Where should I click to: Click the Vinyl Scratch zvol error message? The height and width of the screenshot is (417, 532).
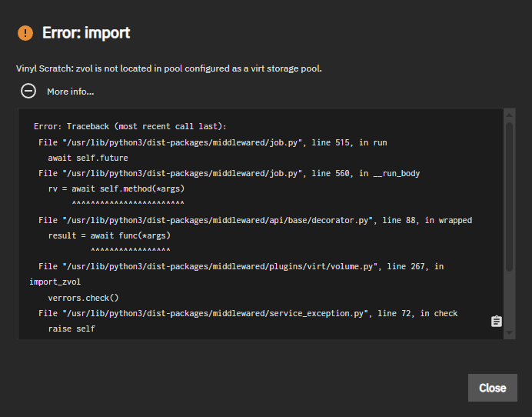pyautogui.click(x=169, y=68)
